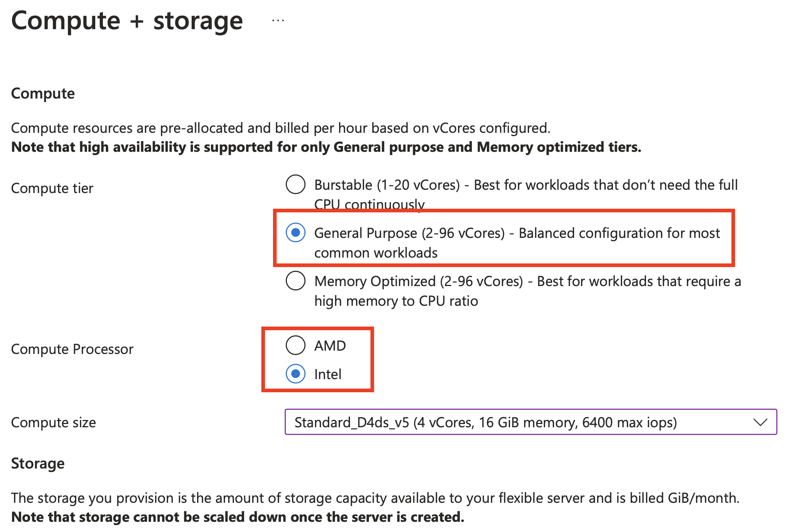Select the Memory Optimized tier radio button
The image size is (792, 532).
pyautogui.click(x=295, y=281)
